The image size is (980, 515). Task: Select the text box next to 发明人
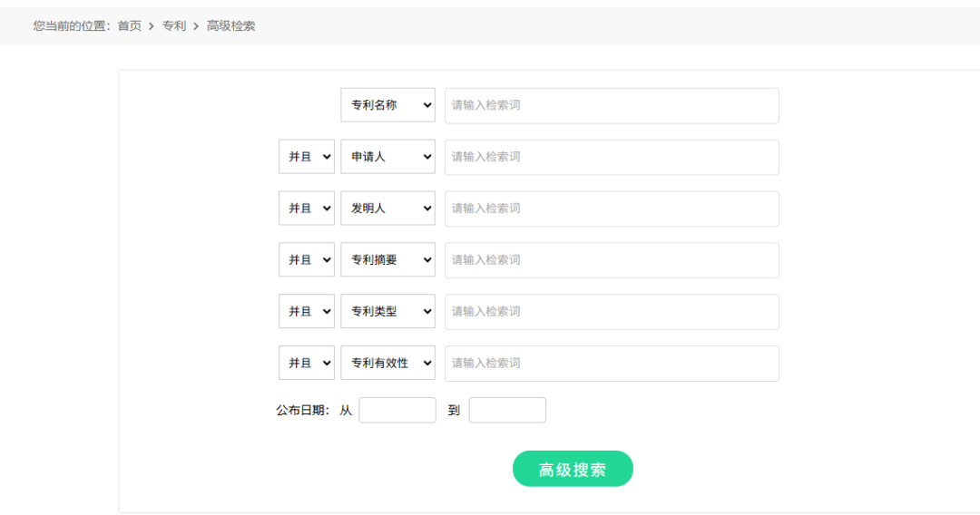(x=612, y=209)
